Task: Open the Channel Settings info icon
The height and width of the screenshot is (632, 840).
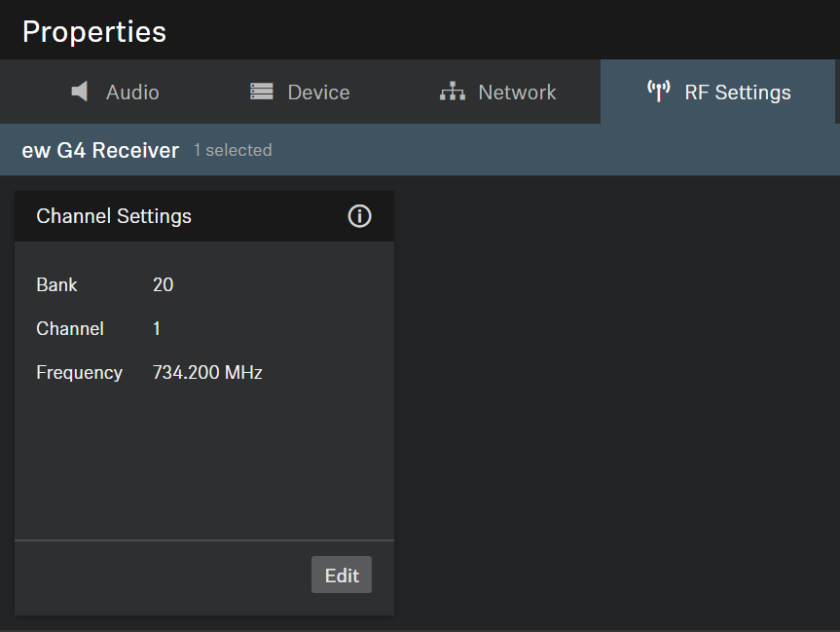Action: pos(359,216)
